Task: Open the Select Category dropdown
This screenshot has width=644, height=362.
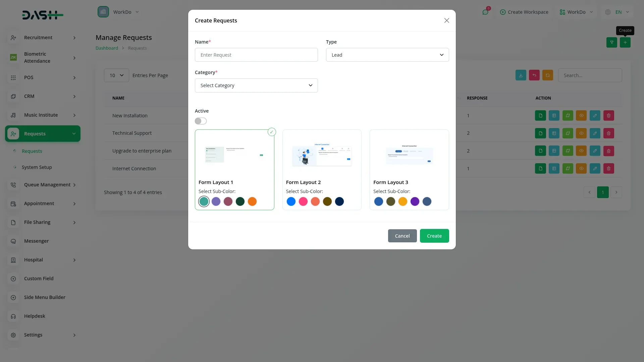Action: click(x=256, y=85)
